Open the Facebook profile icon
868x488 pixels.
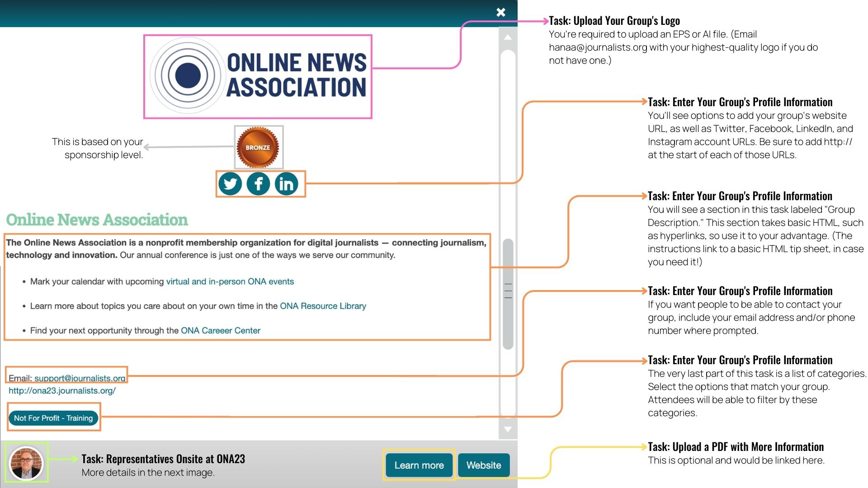258,183
